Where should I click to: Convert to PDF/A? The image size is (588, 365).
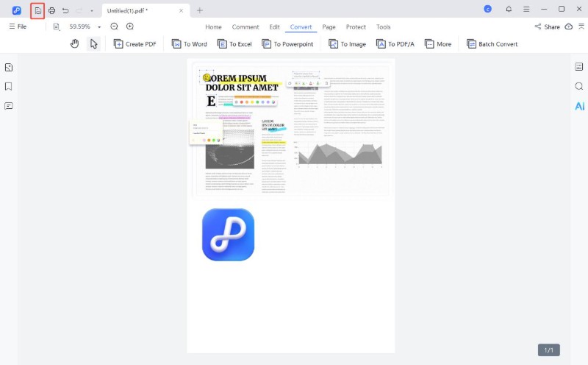[395, 44]
